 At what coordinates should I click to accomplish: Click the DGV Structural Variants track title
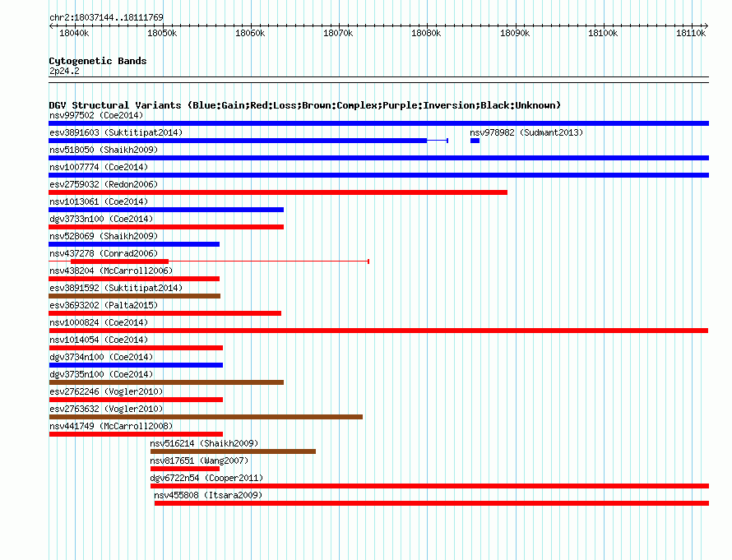tap(305, 105)
